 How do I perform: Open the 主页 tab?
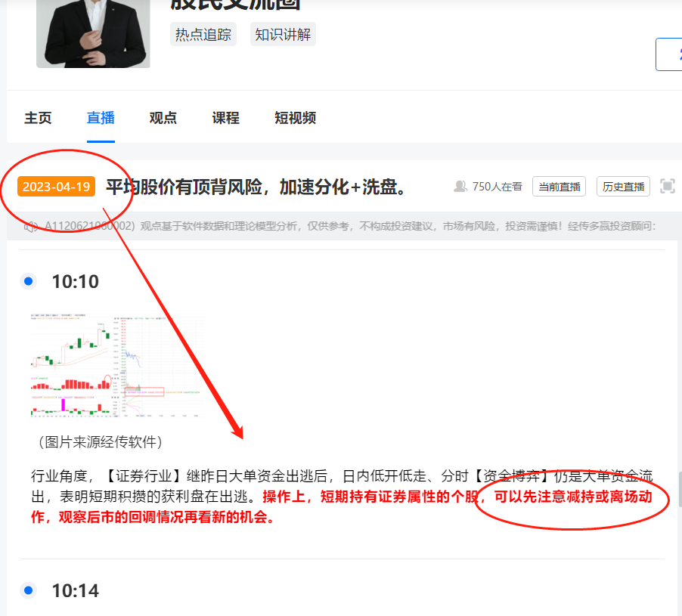(38, 118)
